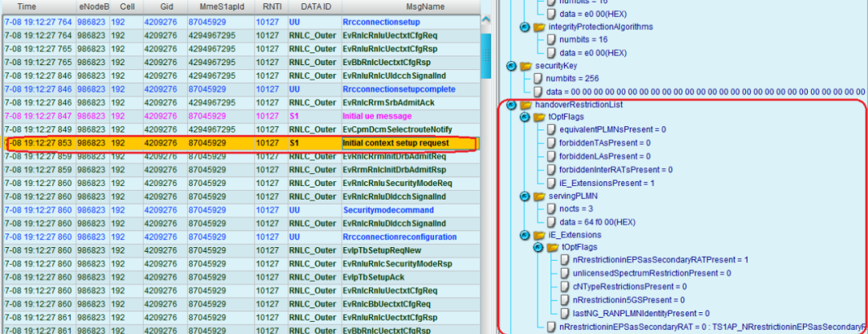Click the lastNG_RANPLMNIdentityPresent = 0 leaf
The width and height of the screenshot is (868, 334).
641,313
